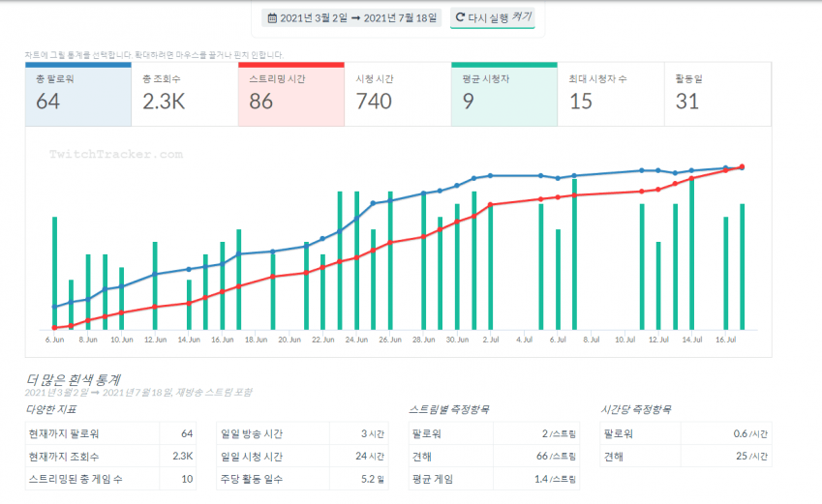Click the refresh icon beside 다시 실행
Image resolution: width=822 pixels, height=504 pixels.
point(460,17)
